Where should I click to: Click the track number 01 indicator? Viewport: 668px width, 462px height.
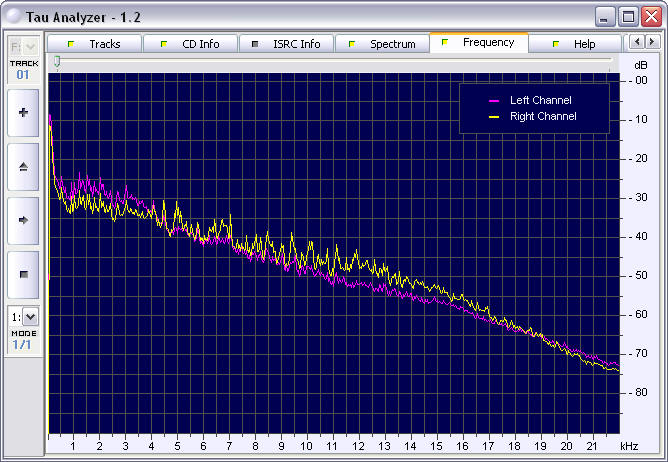(x=23, y=74)
